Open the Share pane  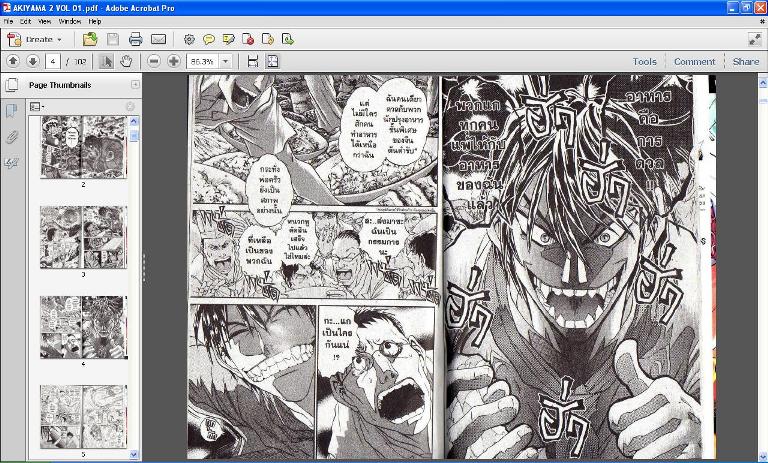(745, 62)
